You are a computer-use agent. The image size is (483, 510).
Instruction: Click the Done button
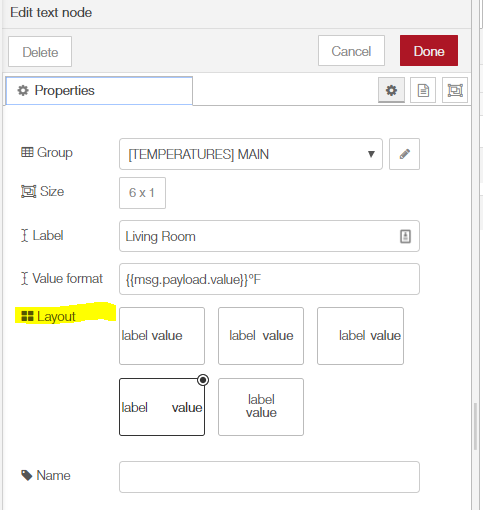(429, 51)
